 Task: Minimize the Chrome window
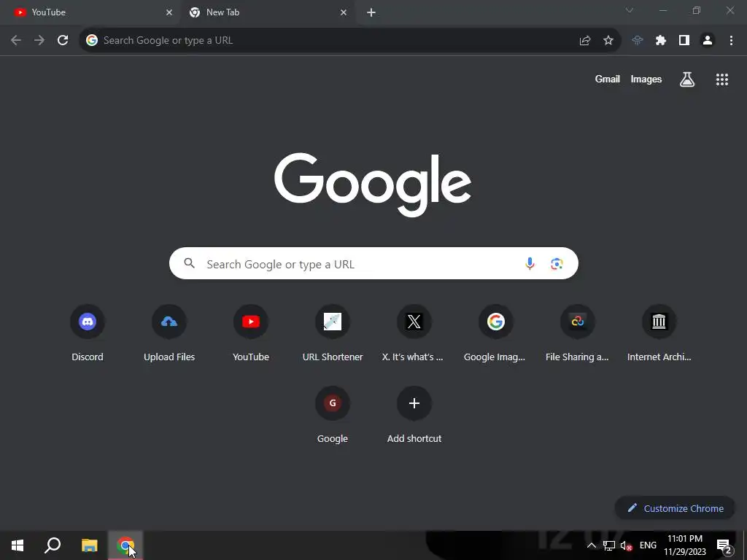pyautogui.click(x=663, y=10)
